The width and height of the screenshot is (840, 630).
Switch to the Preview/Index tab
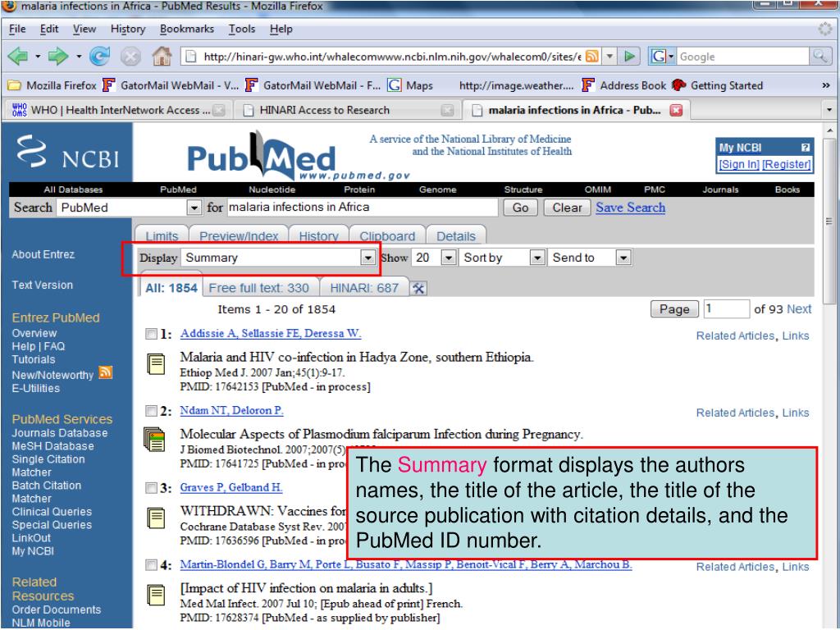pos(239,235)
